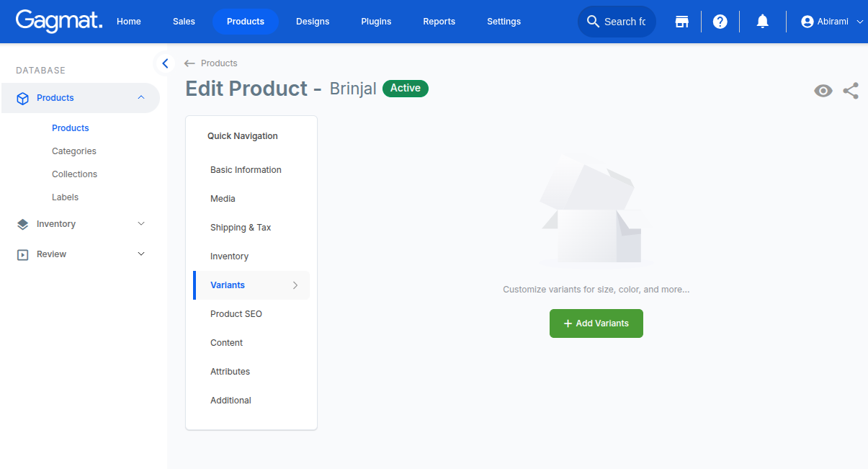Open the Reports menu

[x=439, y=22]
